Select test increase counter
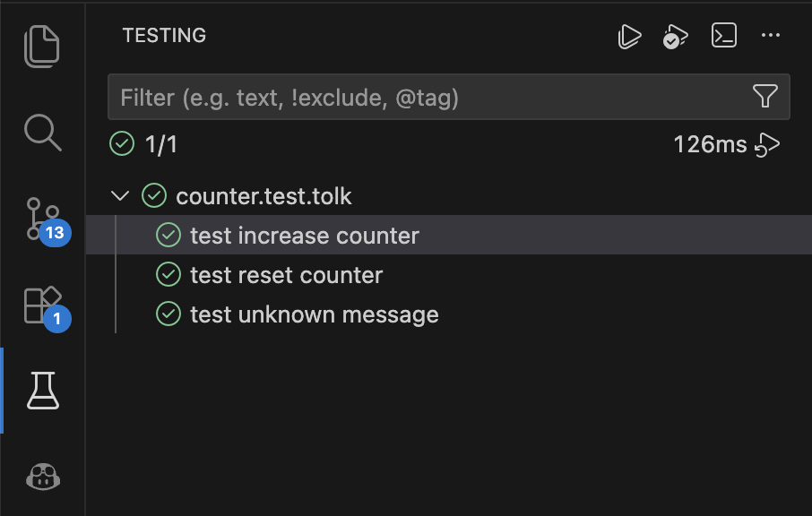This screenshot has height=516, width=812. 304,236
